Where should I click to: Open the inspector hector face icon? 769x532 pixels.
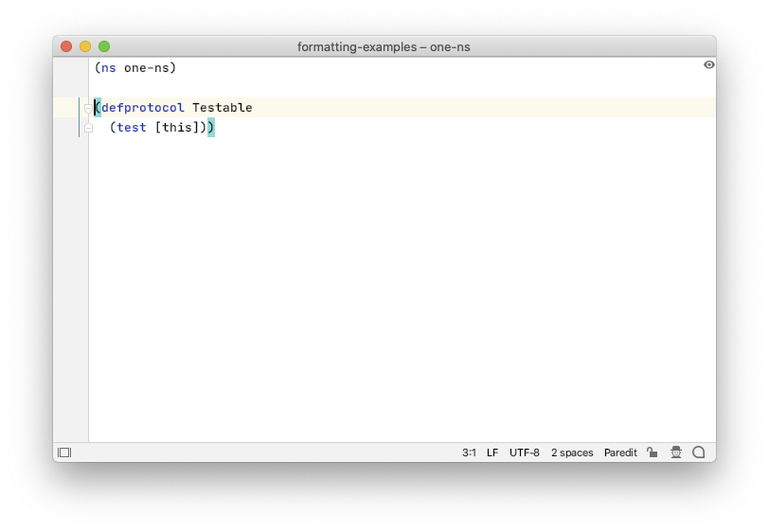(676, 452)
